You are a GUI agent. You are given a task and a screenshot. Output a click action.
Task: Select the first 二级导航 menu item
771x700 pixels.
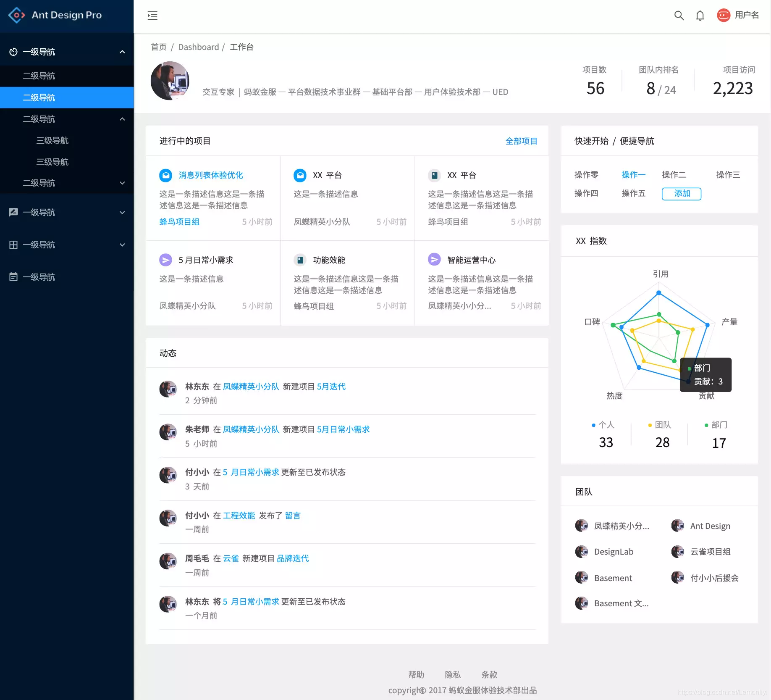[67, 76]
